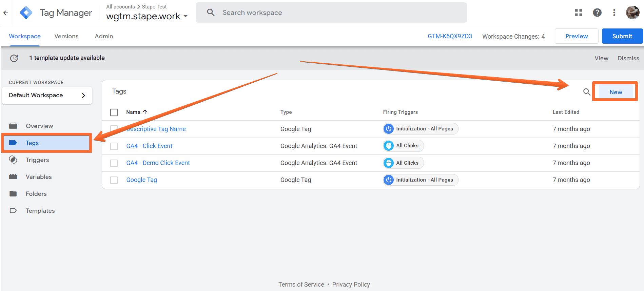Click the Stape Test breadcrumb
The height and width of the screenshot is (291, 644).
point(154,7)
